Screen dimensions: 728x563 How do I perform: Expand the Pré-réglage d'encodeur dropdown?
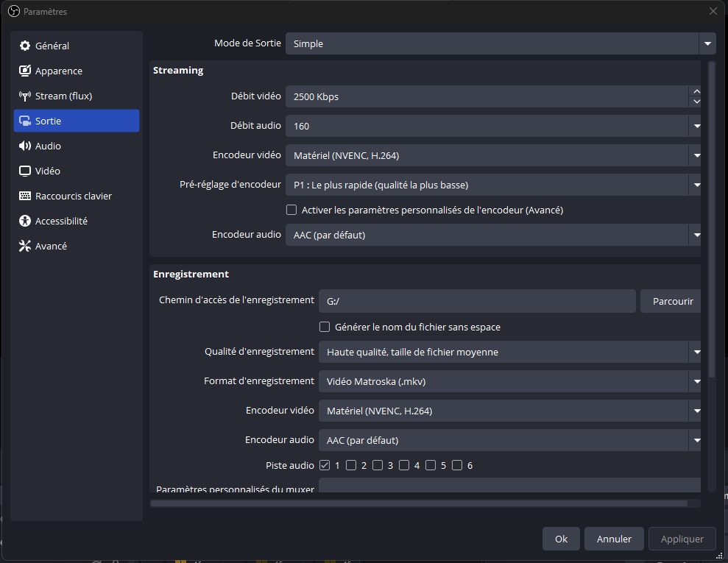492,185
